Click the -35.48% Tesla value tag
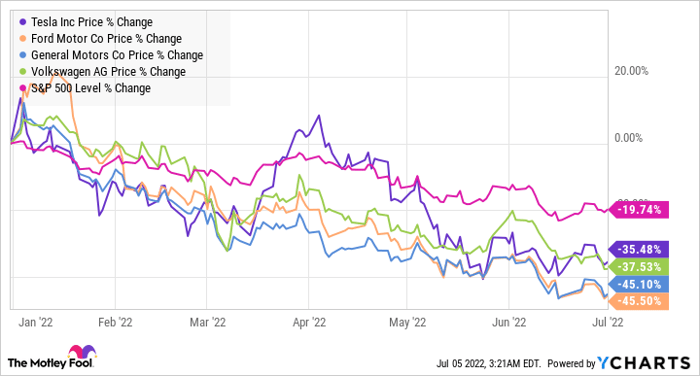The height and width of the screenshot is (376, 700). 639,249
